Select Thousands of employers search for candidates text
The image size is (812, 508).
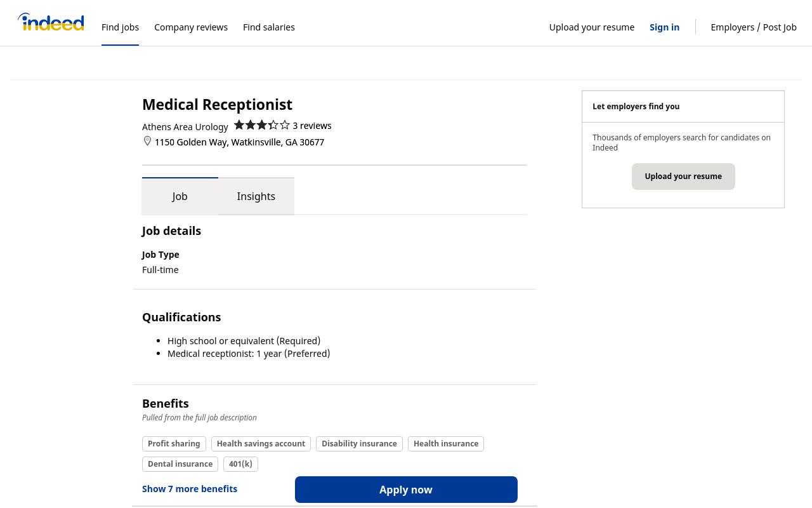(681, 142)
